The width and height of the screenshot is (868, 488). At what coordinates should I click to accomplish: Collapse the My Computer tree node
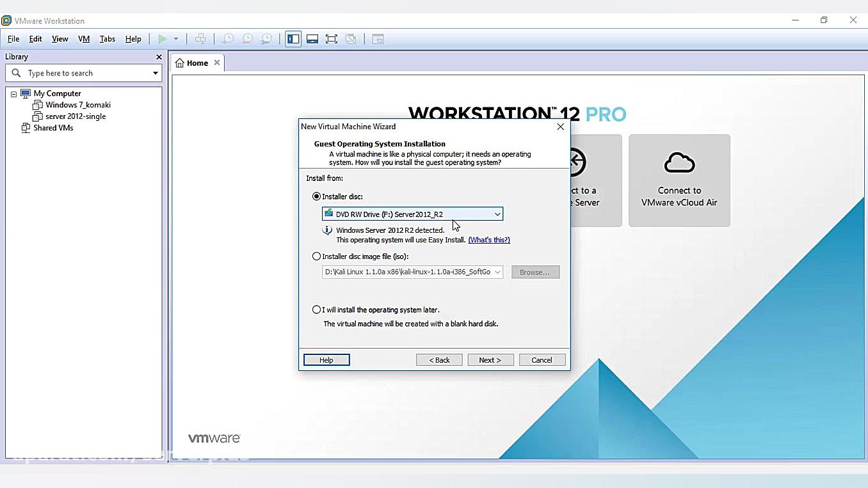(x=13, y=94)
